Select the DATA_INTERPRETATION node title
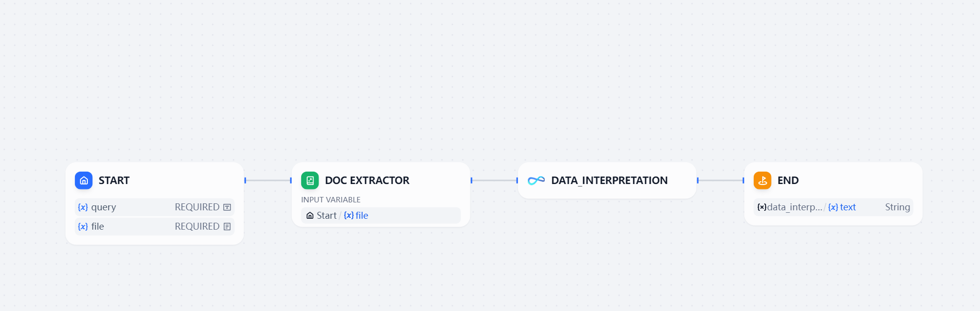 pyautogui.click(x=609, y=181)
